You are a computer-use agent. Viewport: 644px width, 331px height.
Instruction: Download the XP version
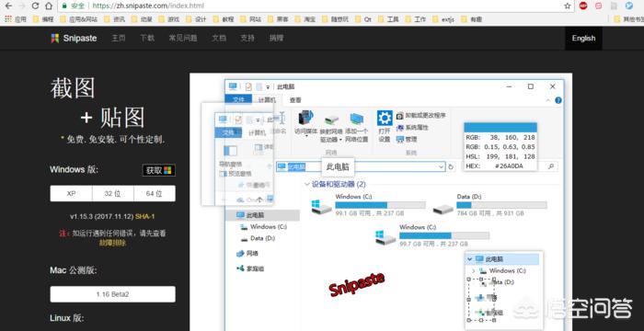pos(71,193)
